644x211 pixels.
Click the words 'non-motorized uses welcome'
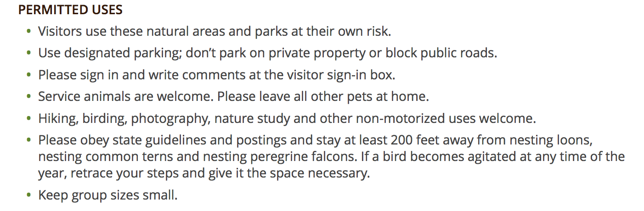446,119
